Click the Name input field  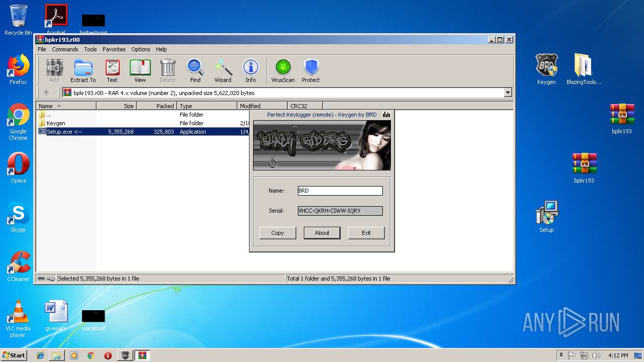pyautogui.click(x=340, y=191)
